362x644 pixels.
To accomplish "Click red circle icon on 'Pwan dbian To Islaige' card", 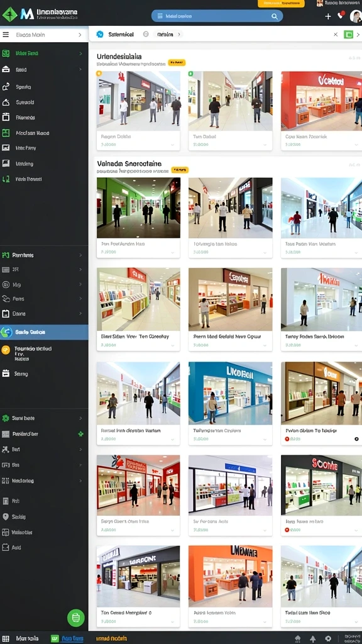I will click(x=287, y=439).
